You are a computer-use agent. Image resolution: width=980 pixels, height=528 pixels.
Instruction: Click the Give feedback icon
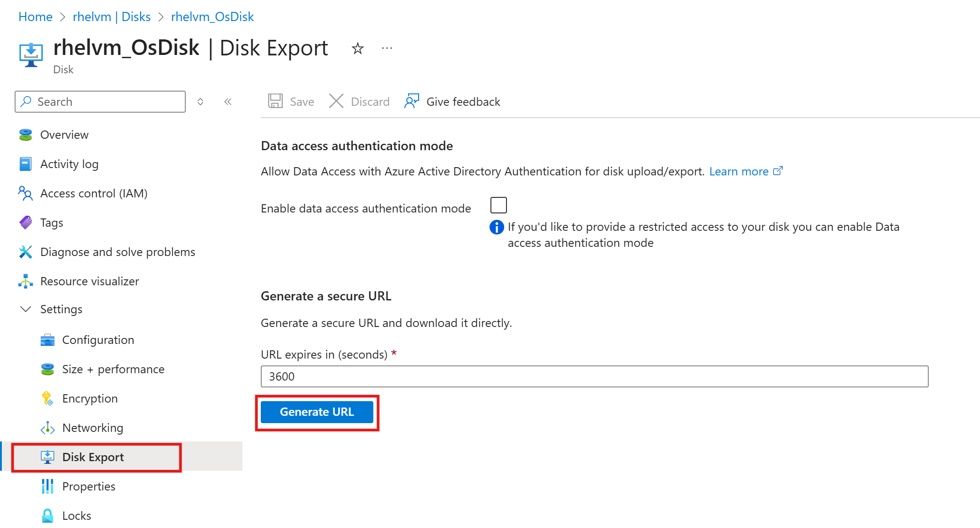(411, 101)
